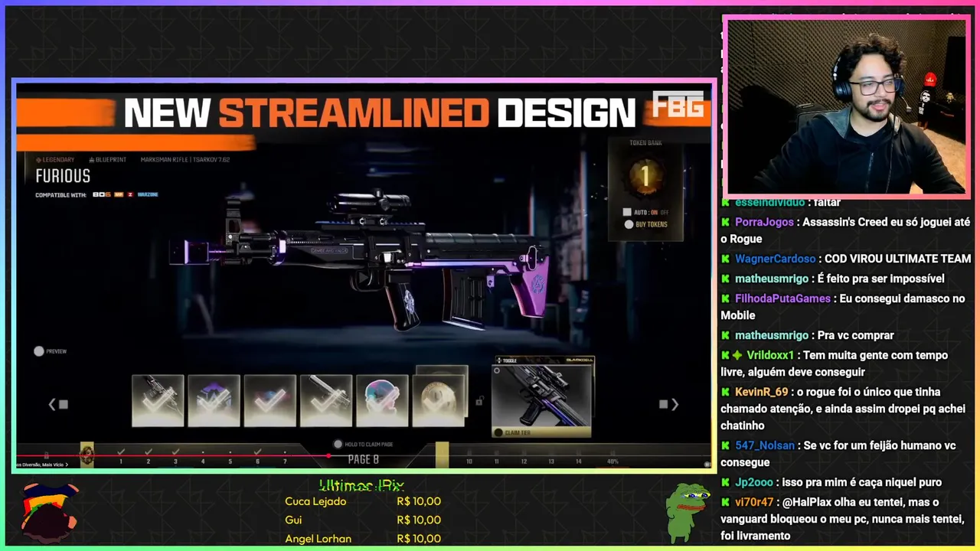Go to previous battle pass page arrow
The image size is (980, 551).
click(52, 404)
